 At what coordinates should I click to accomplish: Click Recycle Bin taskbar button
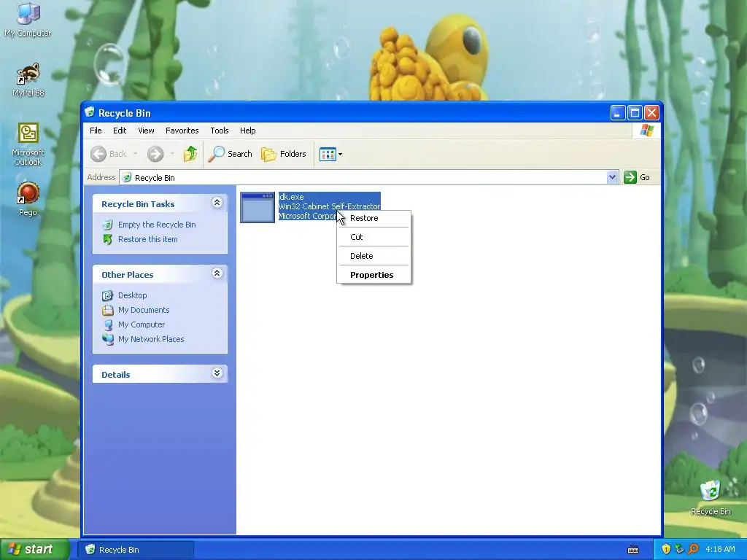[x=136, y=550]
